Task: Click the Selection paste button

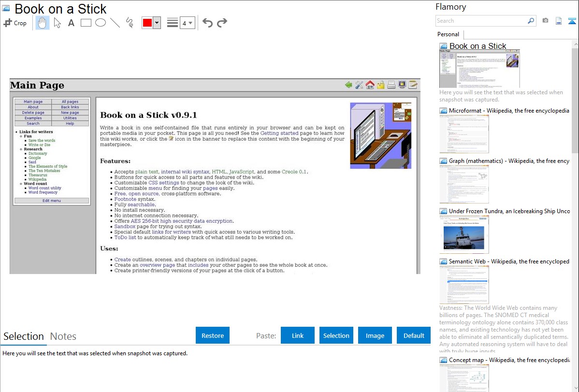Action: click(x=336, y=335)
